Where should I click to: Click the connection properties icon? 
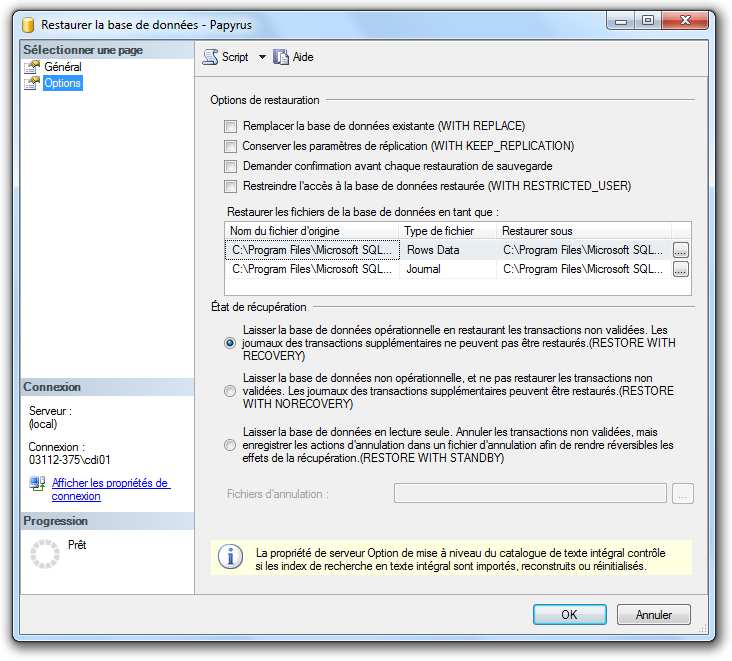click(37, 485)
